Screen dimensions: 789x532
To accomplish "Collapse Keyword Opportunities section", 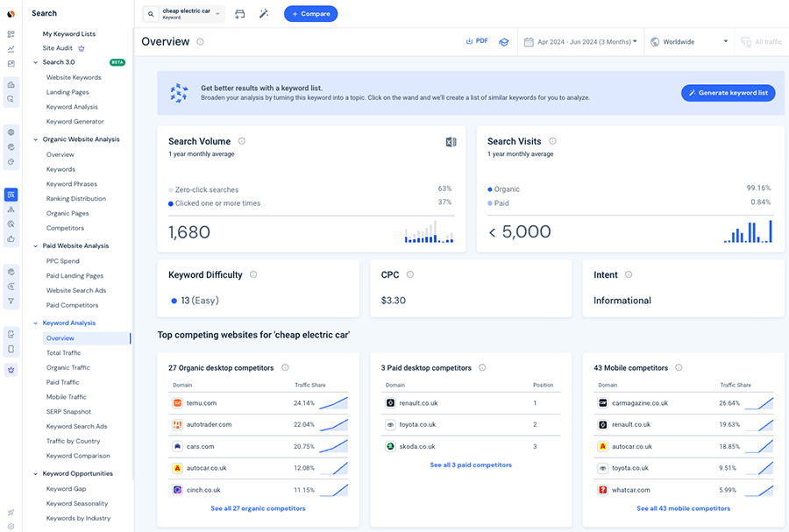I will click(35, 473).
